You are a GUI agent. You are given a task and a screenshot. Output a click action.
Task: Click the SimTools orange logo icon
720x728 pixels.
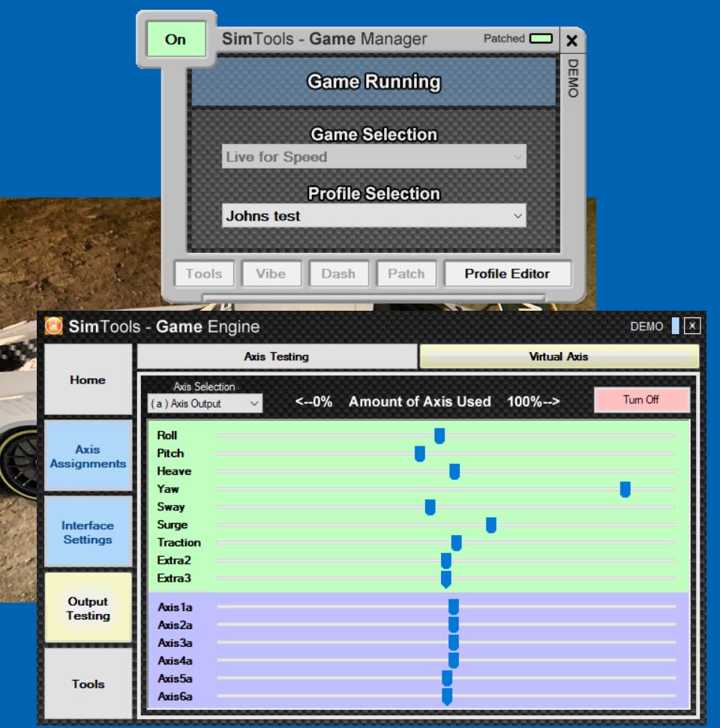point(54,326)
